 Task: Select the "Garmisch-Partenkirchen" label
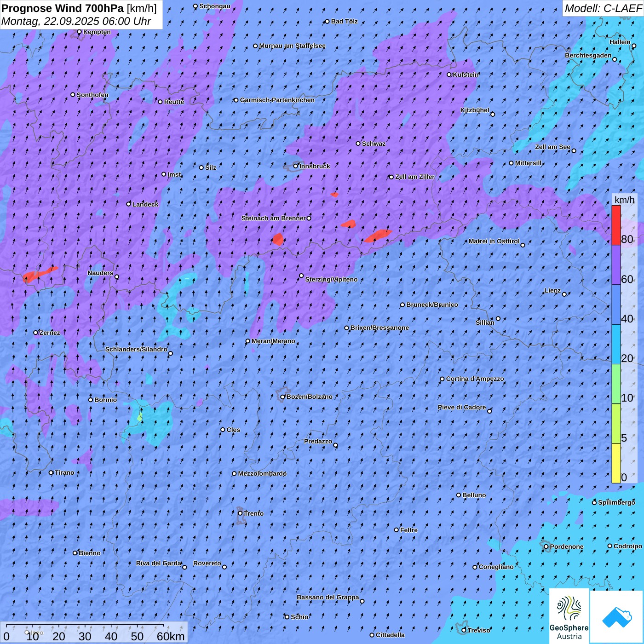(x=277, y=100)
